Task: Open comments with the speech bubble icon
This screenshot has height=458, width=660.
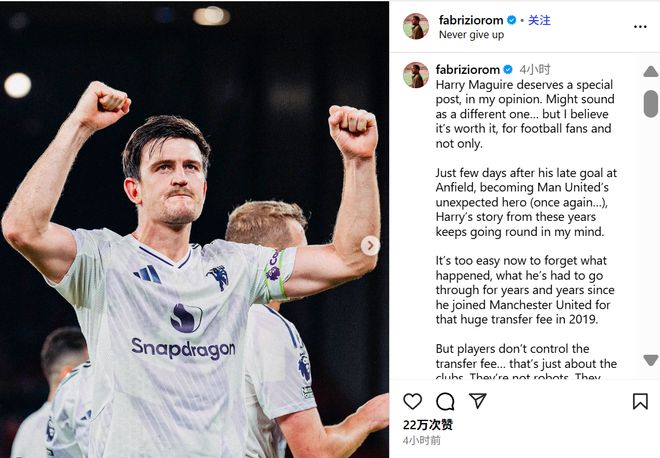Action: tap(445, 401)
